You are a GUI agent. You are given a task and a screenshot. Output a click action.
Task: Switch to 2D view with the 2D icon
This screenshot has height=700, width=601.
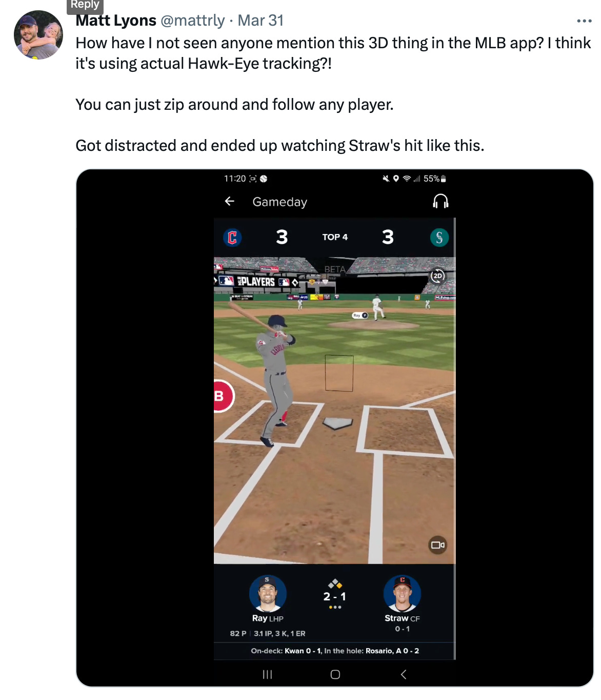point(437,276)
